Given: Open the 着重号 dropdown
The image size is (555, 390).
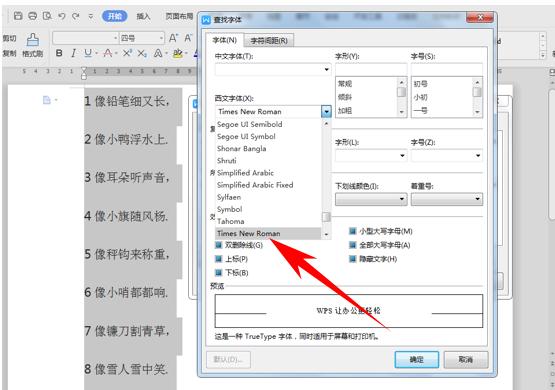Looking at the screenshot, I should pos(447,199).
